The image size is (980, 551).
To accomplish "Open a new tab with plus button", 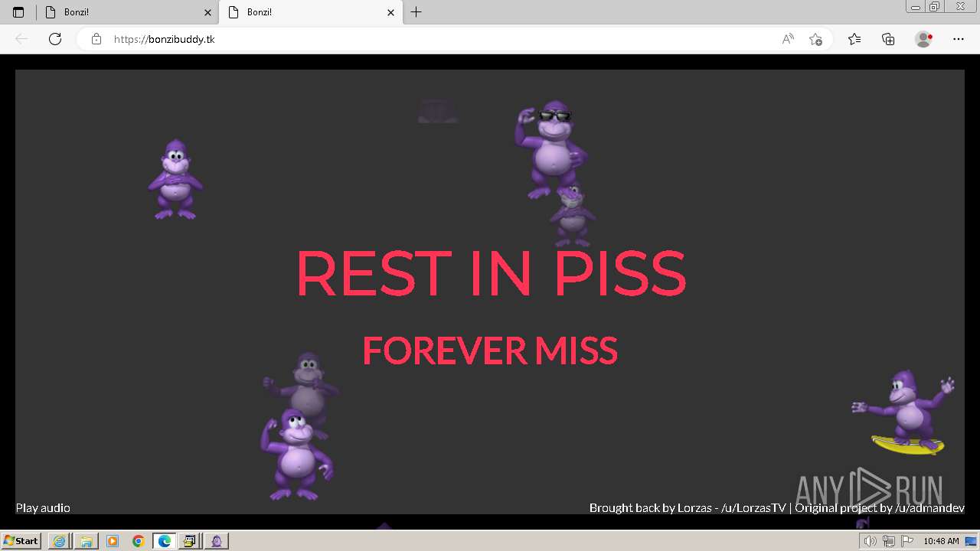I will point(416,12).
